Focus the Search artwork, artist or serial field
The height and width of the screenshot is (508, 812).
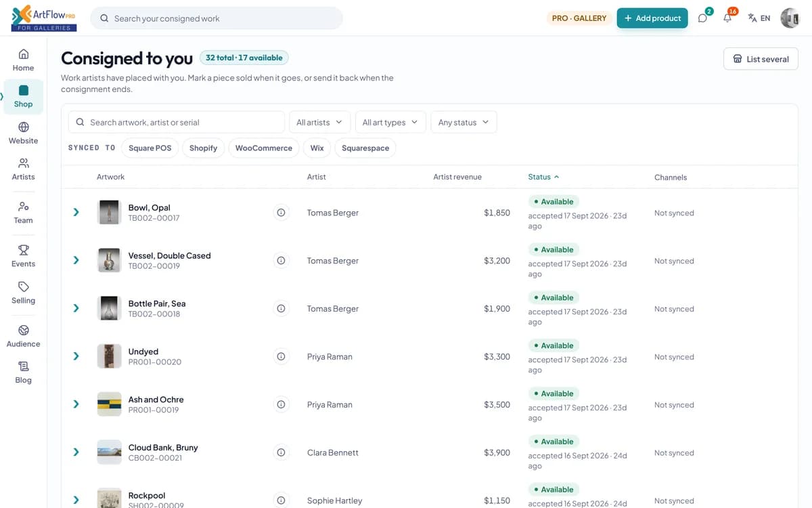click(177, 122)
